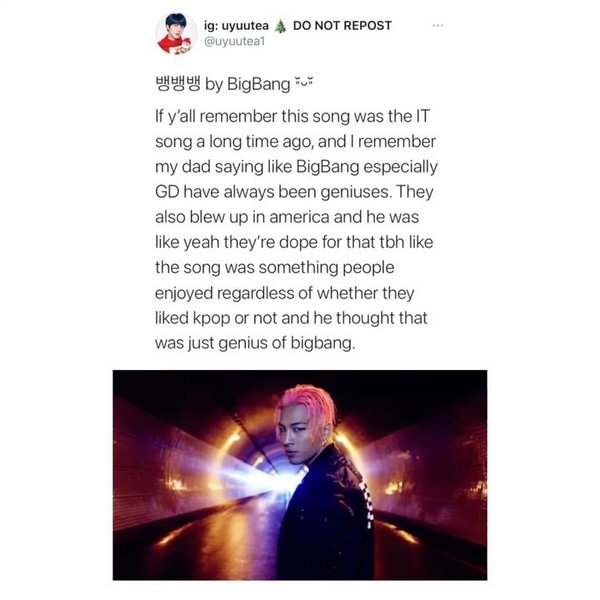Screen dimensions: 600x600
Task: Open the @uyuutea1 handle profile
Action: tap(234, 41)
